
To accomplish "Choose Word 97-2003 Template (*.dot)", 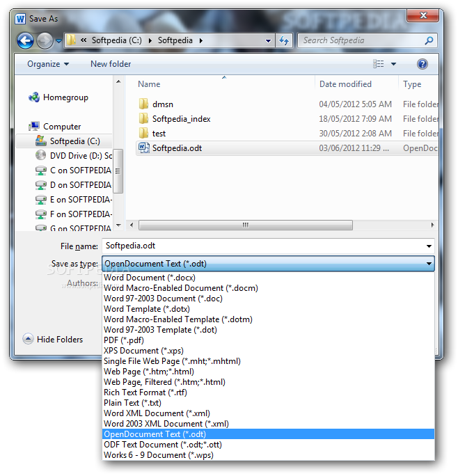I will click(x=268, y=330).
